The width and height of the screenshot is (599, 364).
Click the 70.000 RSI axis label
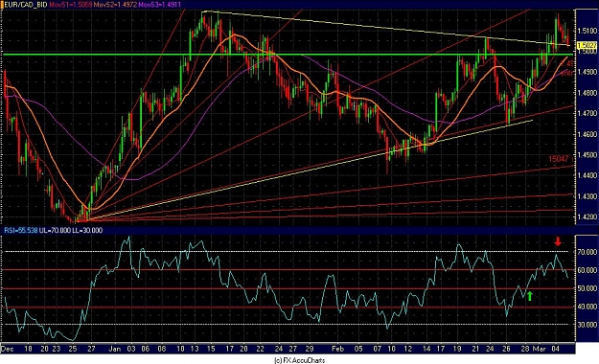pos(587,252)
